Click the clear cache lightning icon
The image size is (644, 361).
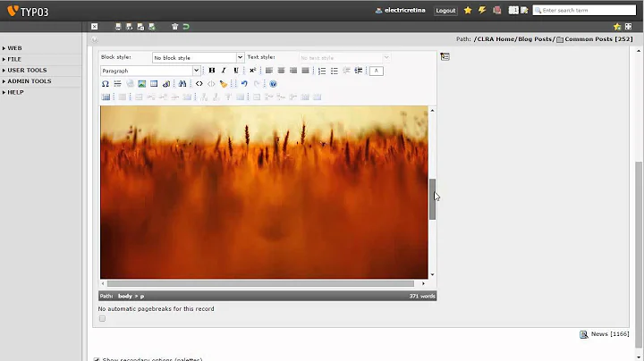pyautogui.click(x=482, y=10)
